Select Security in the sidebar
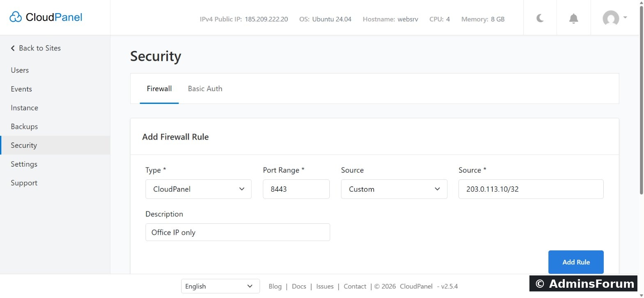The image size is (644, 298). [55, 145]
